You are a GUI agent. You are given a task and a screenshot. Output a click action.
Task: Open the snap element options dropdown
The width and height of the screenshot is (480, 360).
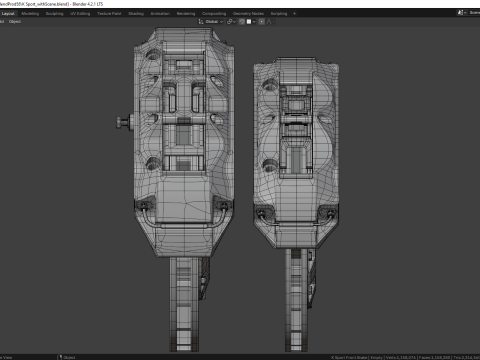click(251, 22)
